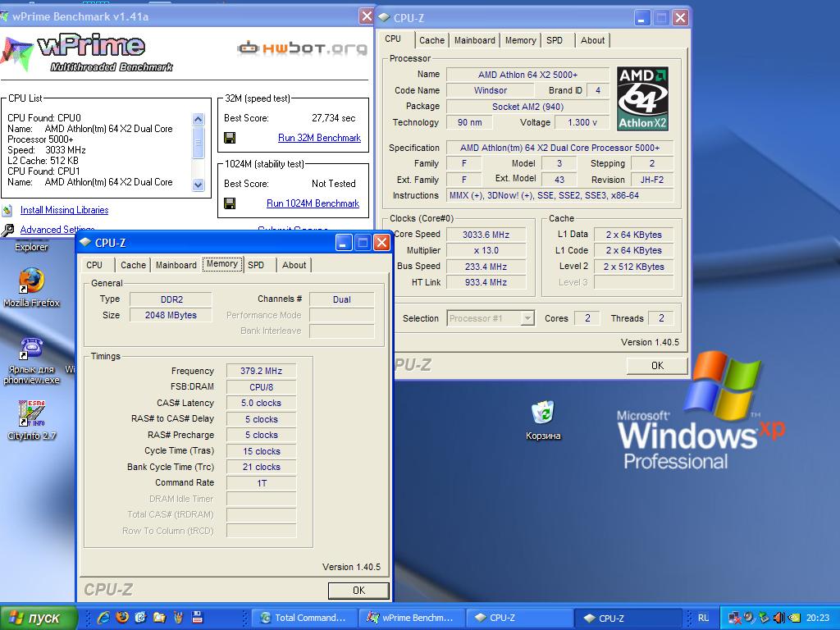Viewport: 840px width, 630px height.
Task: Select Mainboard tab in the front CPU-Z Memory window
Action: 176,265
